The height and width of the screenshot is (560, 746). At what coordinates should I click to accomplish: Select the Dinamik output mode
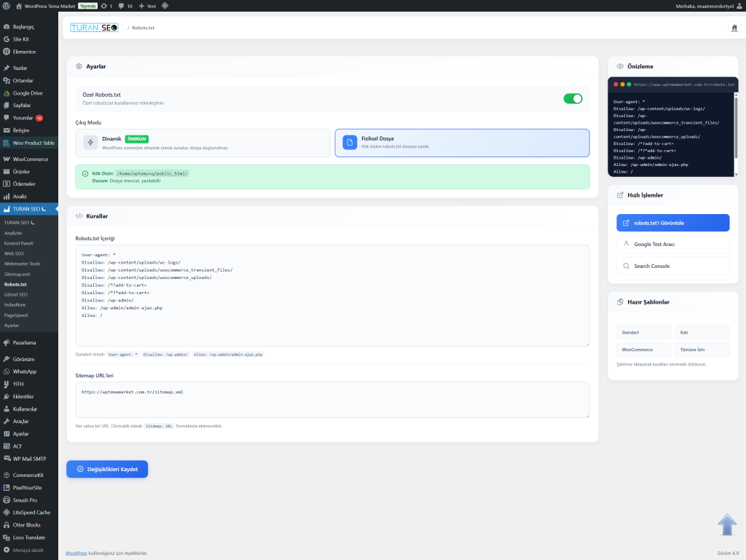click(x=203, y=143)
